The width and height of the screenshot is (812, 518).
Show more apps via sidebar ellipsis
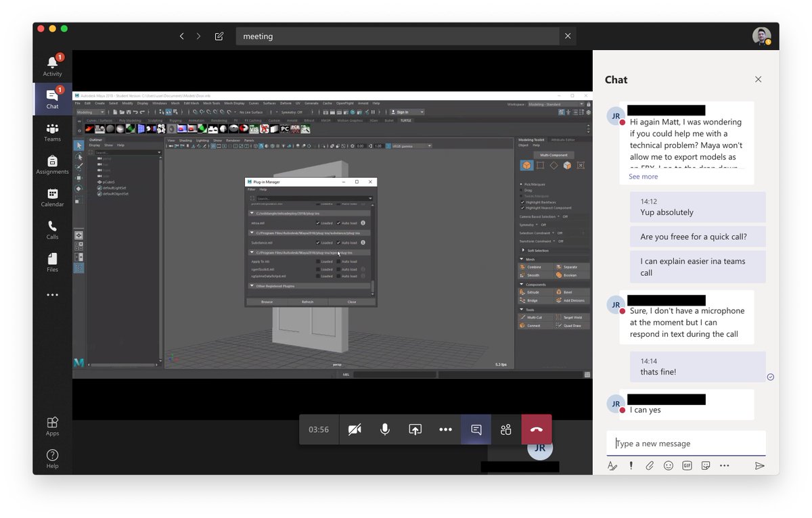[x=52, y=295]
